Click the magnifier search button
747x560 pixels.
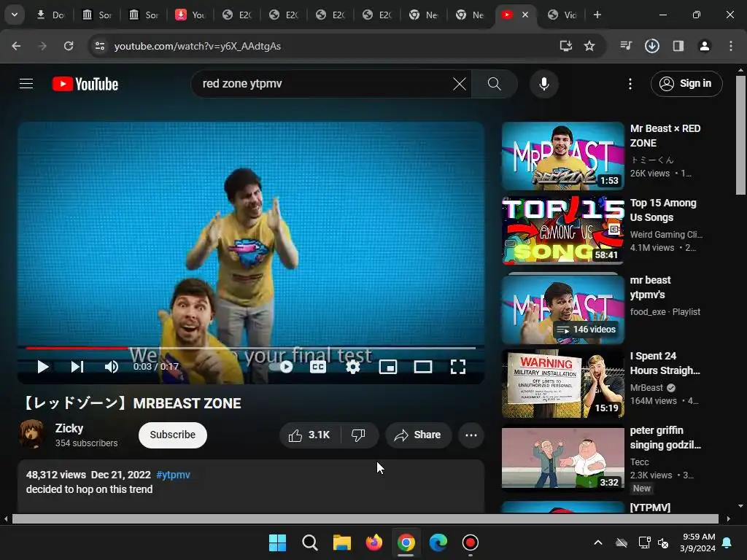(495, 84)
